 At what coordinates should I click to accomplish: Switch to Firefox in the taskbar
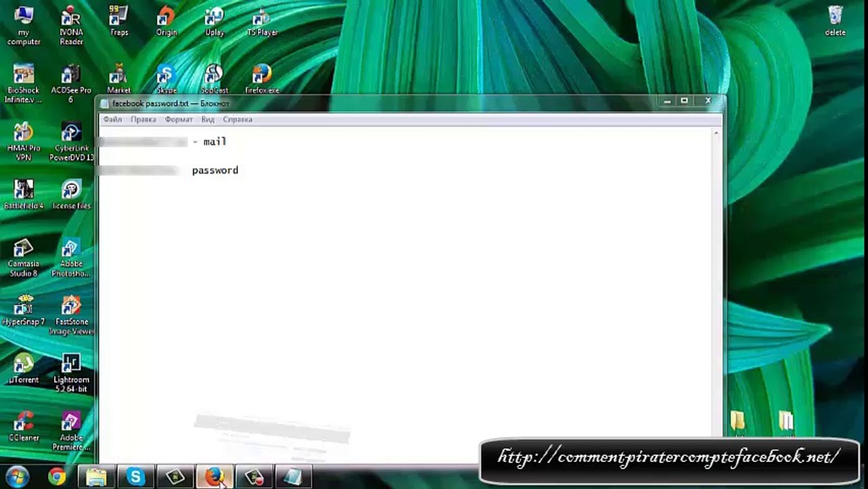pos(215,477)
